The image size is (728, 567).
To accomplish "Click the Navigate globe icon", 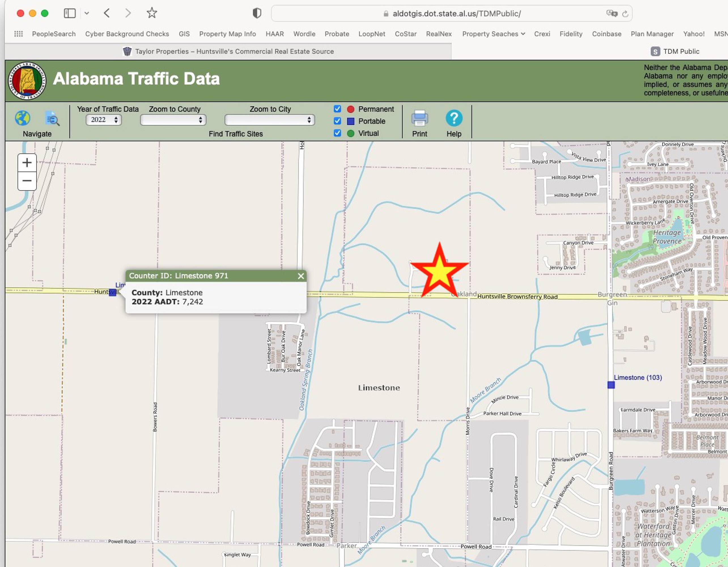I will [23, 118].
